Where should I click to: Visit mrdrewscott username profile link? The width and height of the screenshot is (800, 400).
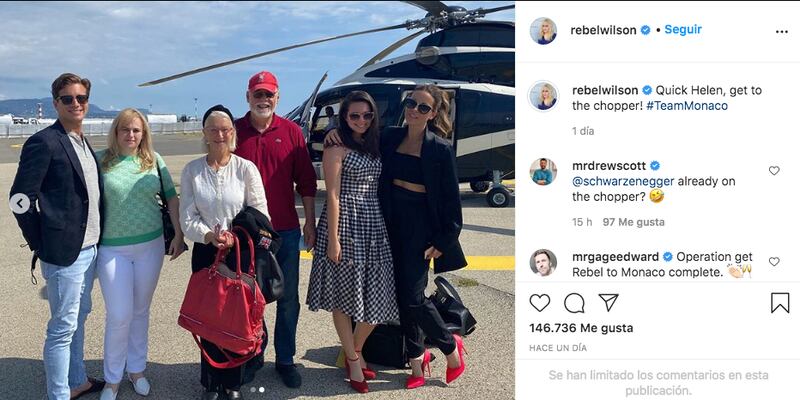(609, 166)
